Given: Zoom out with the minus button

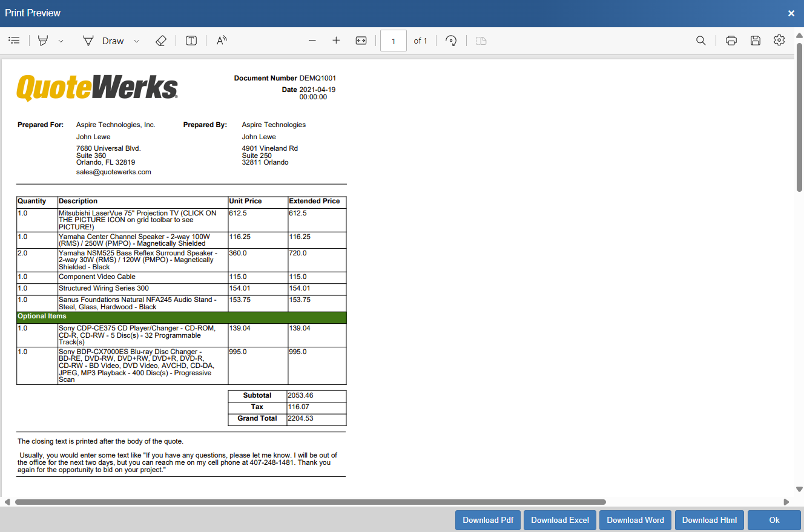Looking at the screenshot, I should 312,41.
